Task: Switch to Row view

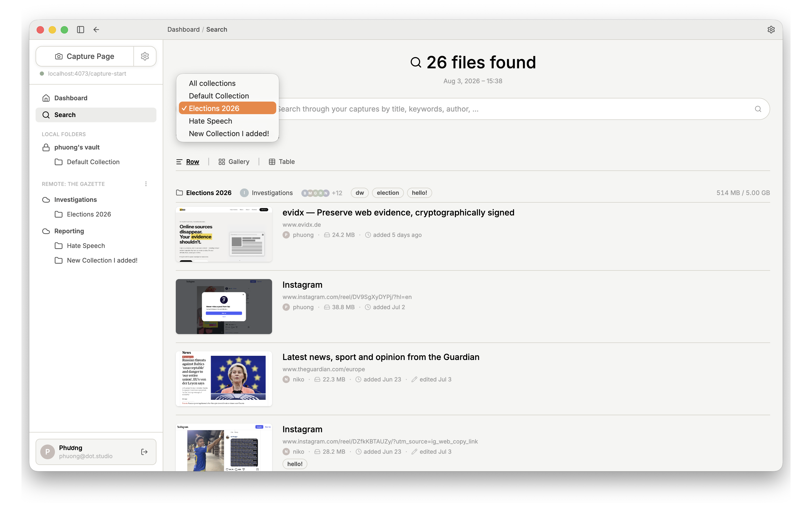Action: [x=188, y=162]
